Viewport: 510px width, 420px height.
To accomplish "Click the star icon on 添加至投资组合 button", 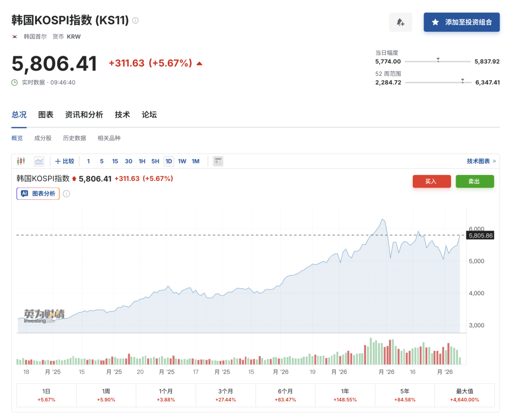I will point(435,22).
